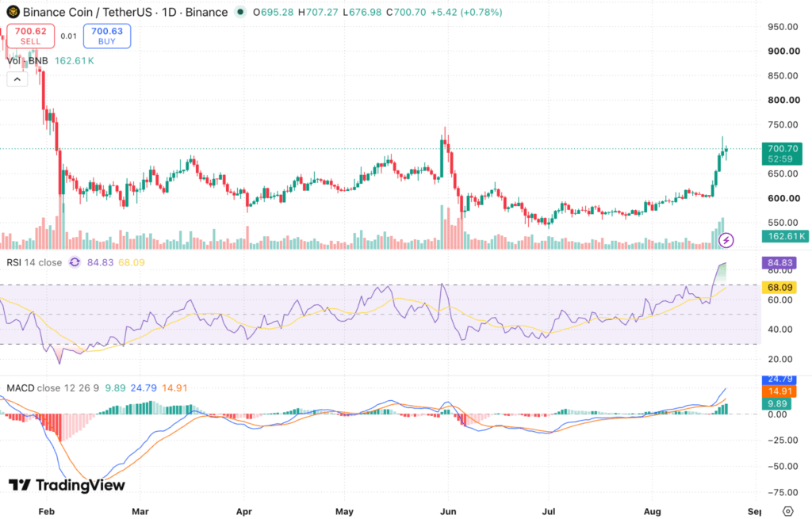Click the RSI legend value 68.09

132,262
